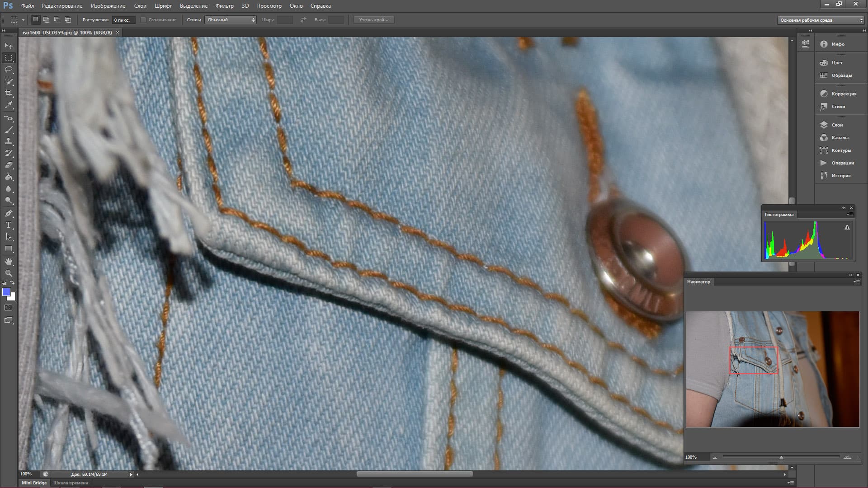Viewport: 868px width, 488px height.
Task: Activate the Horizontal Type tool
Action: [9, 225]
